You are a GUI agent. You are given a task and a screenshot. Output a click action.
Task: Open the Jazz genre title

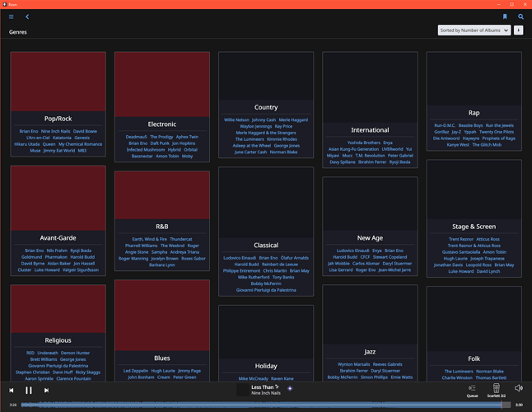pos(370,352)
